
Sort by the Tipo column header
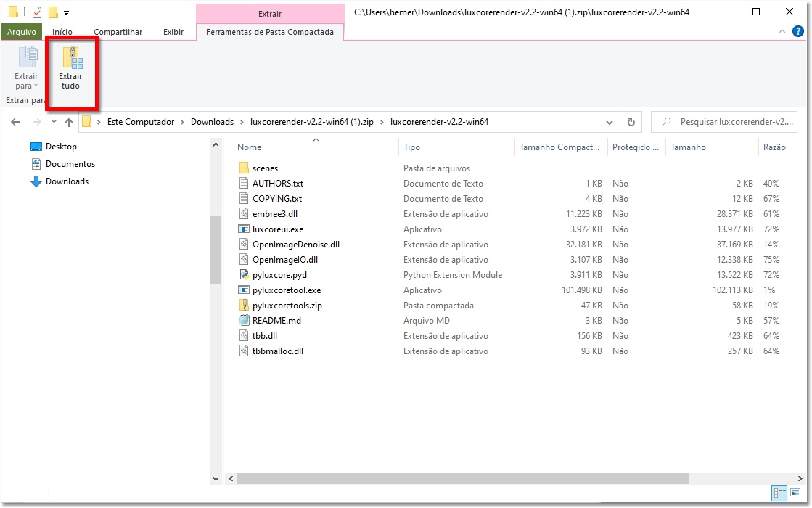pyautogui.click(x=456, y=147)
